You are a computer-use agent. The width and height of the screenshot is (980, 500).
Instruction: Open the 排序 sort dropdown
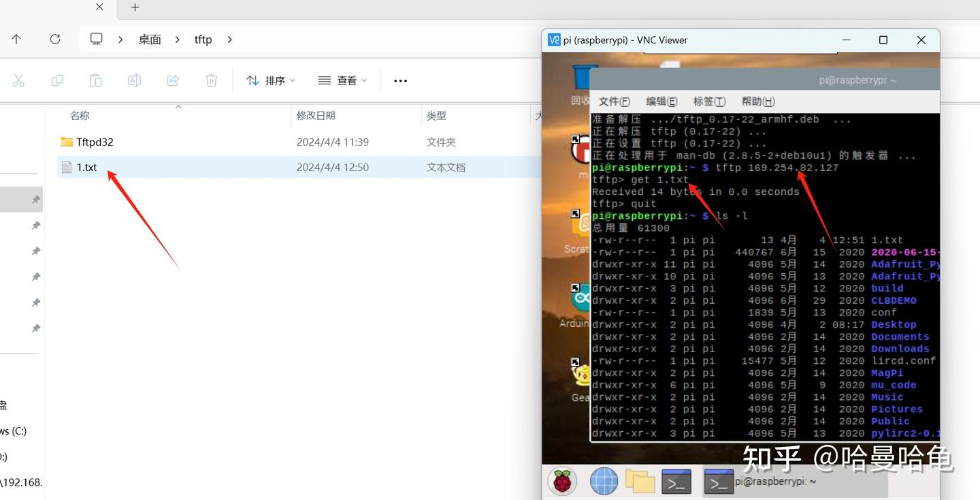(271, 80)
